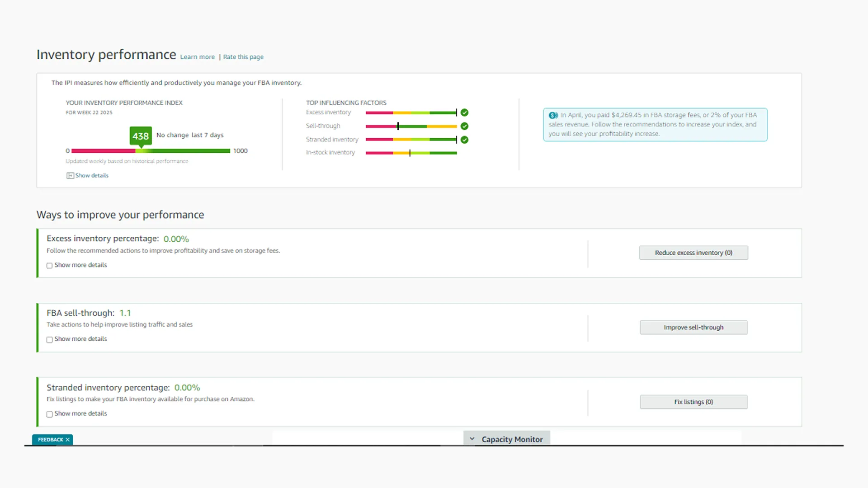868x488 pixels.
Task: Check Show more details under FBA sell-through
Action: (50, 340)
